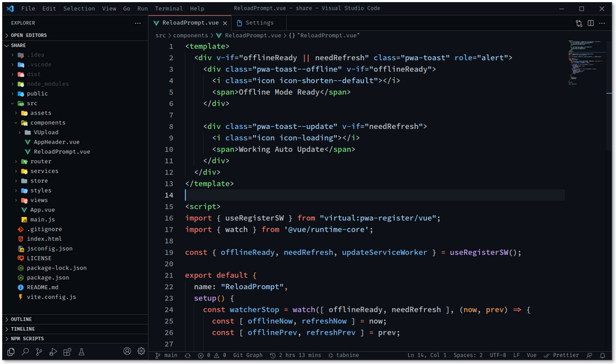Expand the NPM SCRIPTS section
616x364 pixels.
coord(27,339)
